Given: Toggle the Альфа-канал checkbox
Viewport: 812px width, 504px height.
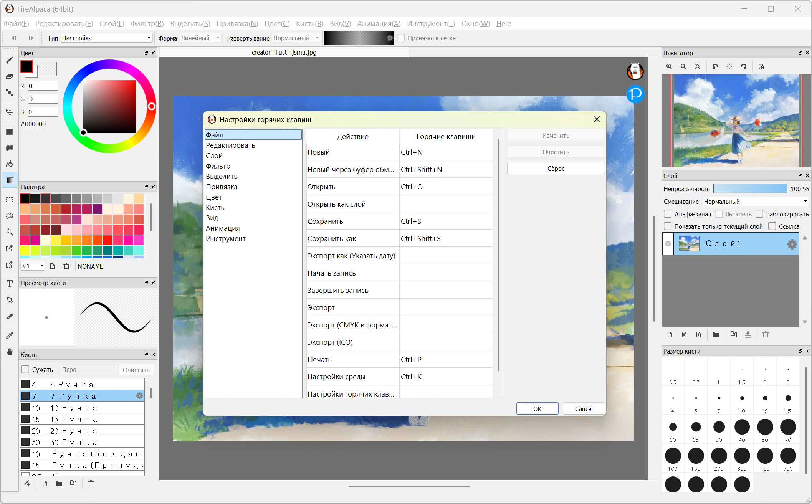Looking at the screenshot, I should coord(668,214).
